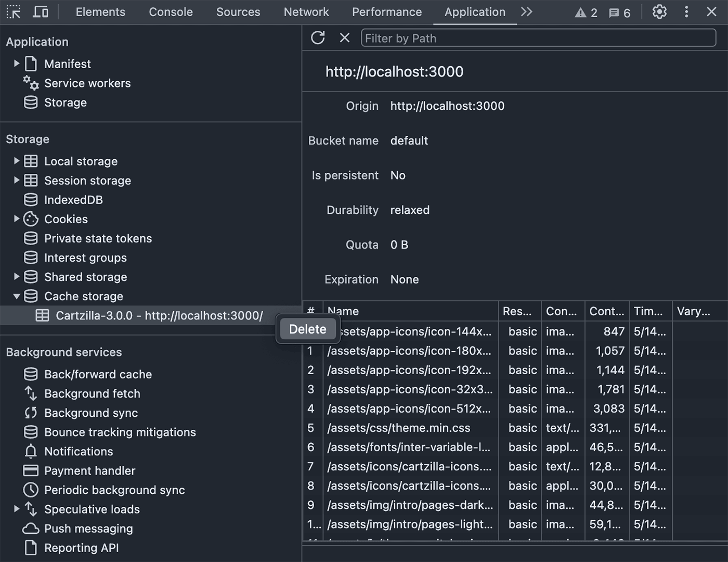Open DevTools settings

(659, 11)
